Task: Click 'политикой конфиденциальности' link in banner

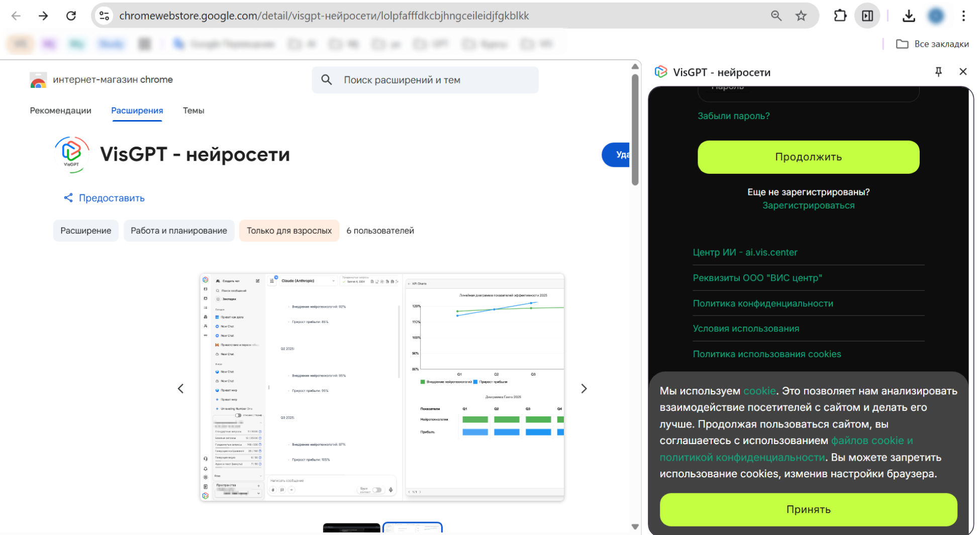Action: click(742, 458)
